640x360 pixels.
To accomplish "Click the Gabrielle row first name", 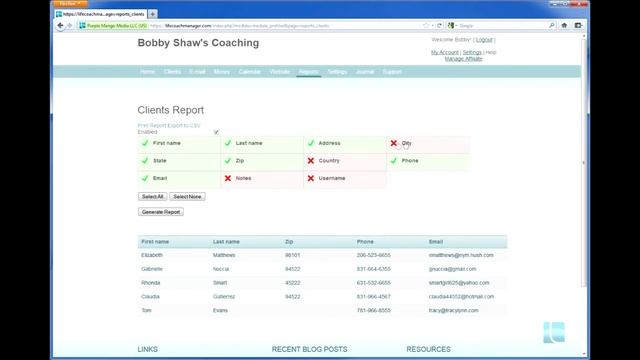I will [152, 269].
